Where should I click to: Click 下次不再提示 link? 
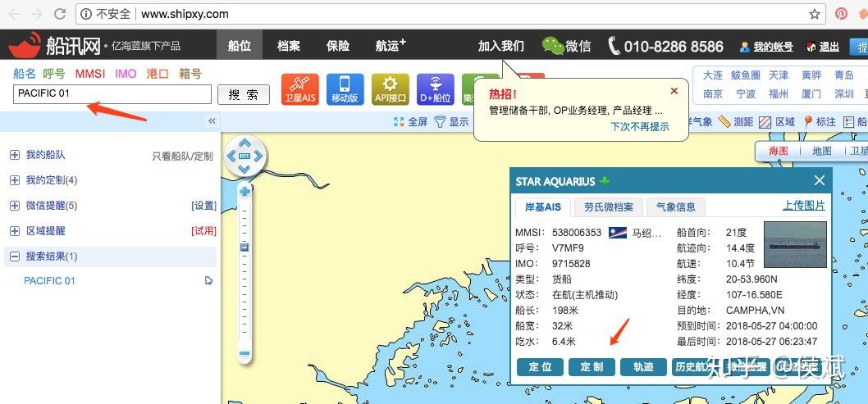coord(640,126)
